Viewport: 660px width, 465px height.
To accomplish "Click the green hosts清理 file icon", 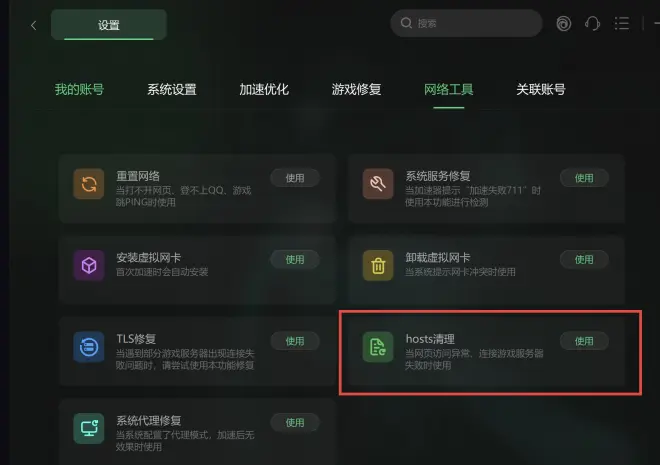I will (378, 347).
